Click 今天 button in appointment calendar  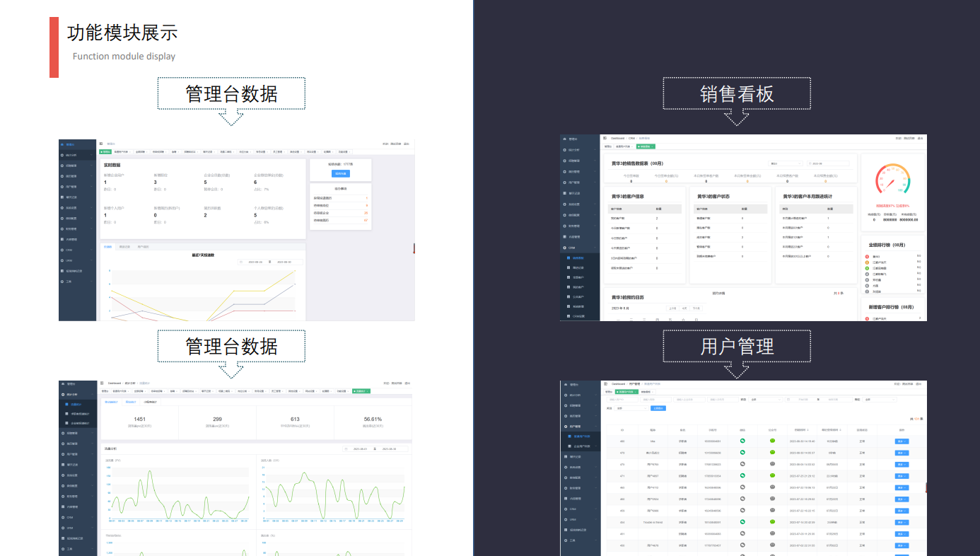(x=684, y=308)
